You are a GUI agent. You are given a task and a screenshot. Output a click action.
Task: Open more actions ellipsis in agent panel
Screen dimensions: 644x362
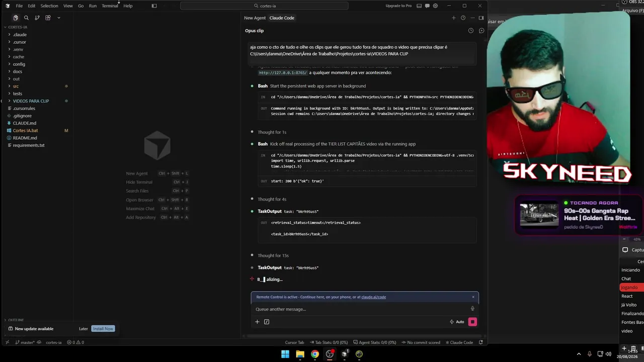pyautogui.click(x=472, y=18)
